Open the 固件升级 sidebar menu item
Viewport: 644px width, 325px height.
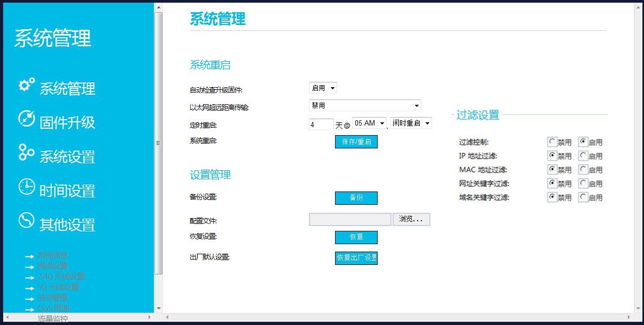pos(67,122)
